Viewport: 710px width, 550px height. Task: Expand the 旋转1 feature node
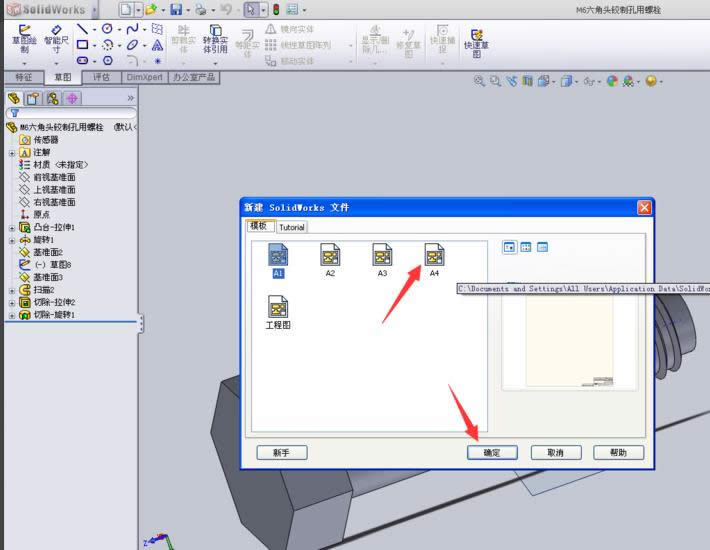pyautogui.click(x=12, y=240)
